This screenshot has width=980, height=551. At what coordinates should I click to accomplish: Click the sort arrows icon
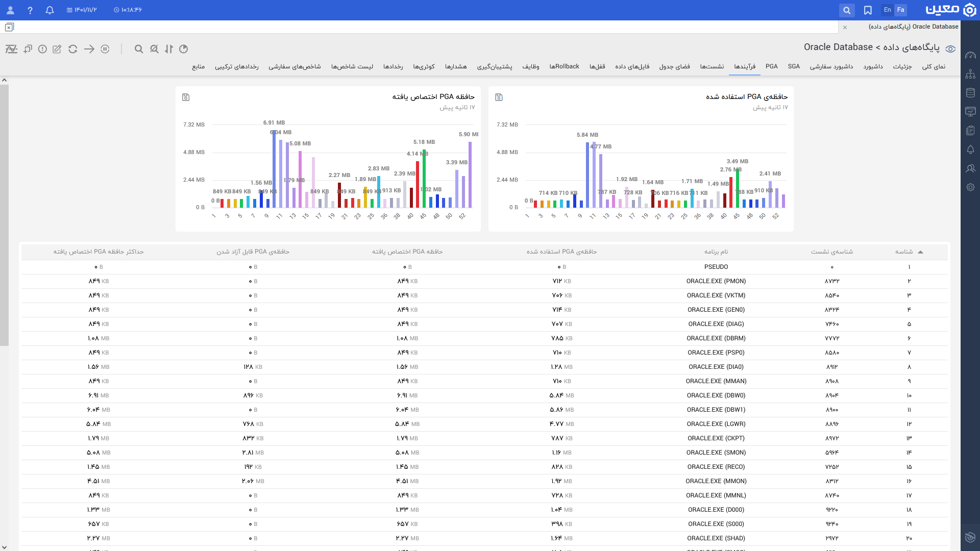[x=169, y=49]
